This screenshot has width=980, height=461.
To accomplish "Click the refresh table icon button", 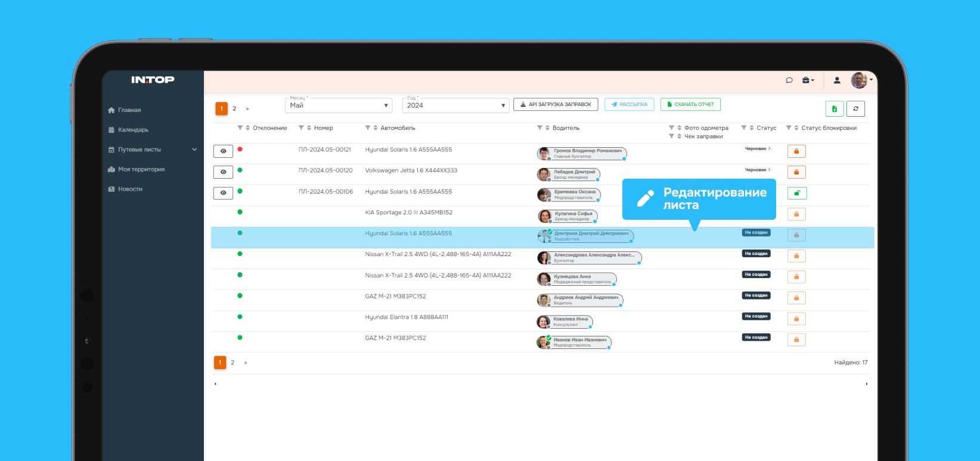I will coord(856,108).
